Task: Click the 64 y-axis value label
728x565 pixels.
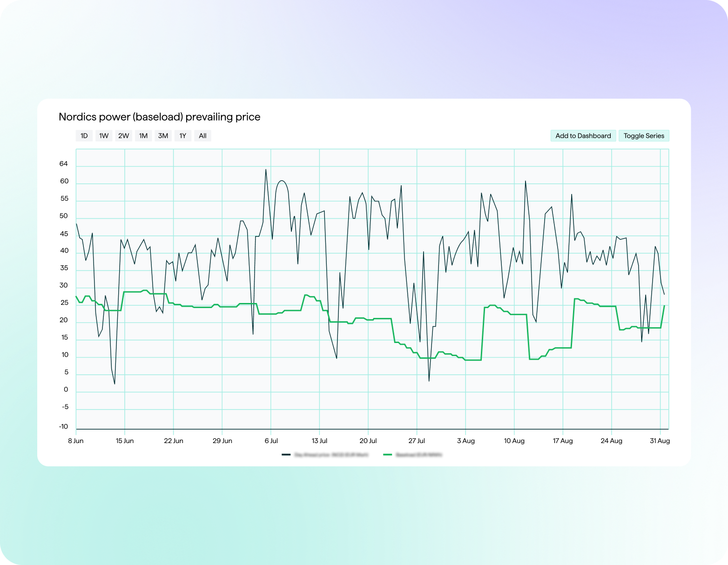Action: (64, 164)
